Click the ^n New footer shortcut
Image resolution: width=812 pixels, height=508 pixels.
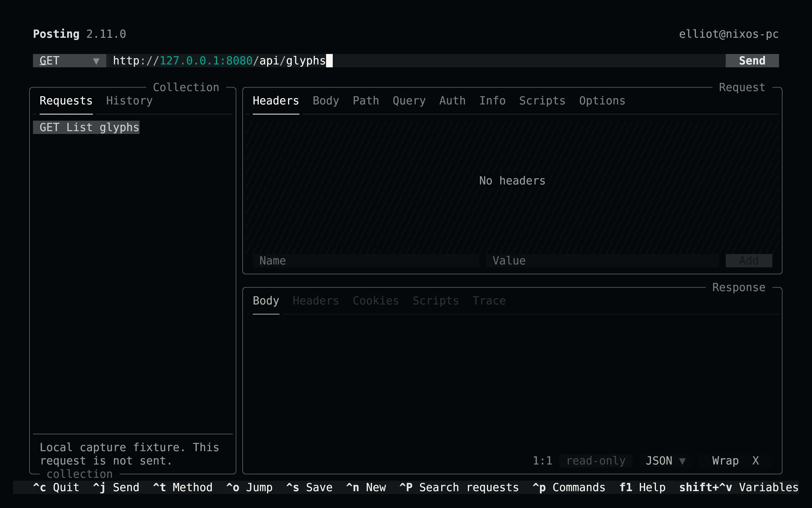(x=366, y=487)
